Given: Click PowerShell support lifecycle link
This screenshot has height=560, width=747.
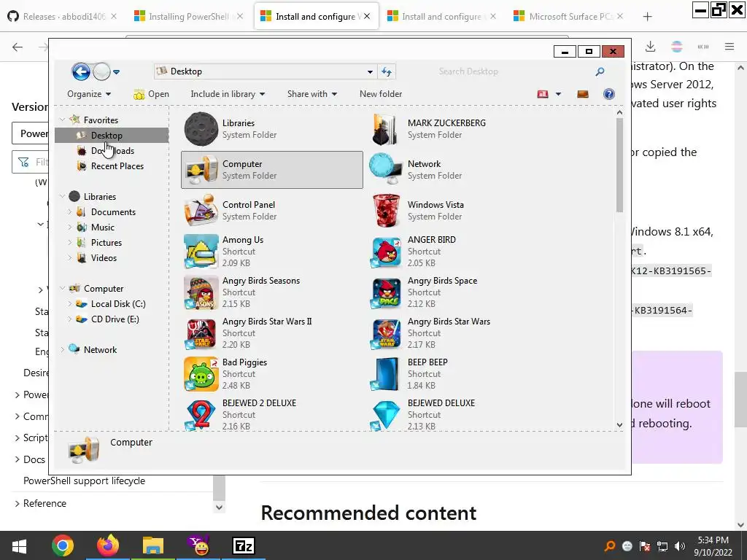Looking at the screenshot, I should 85,481.
